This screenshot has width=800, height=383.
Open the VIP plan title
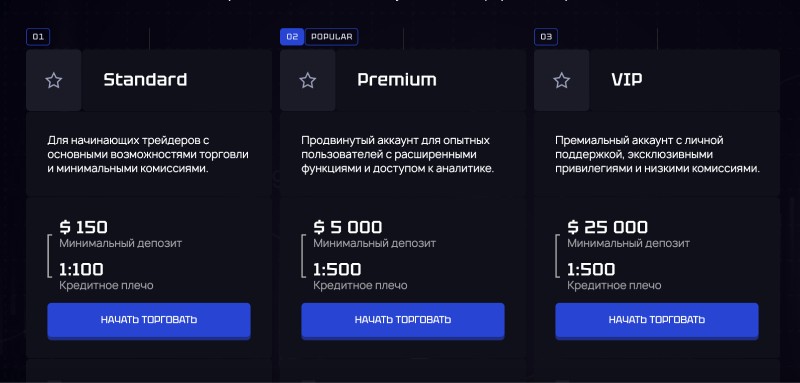[x=627, y=80]
